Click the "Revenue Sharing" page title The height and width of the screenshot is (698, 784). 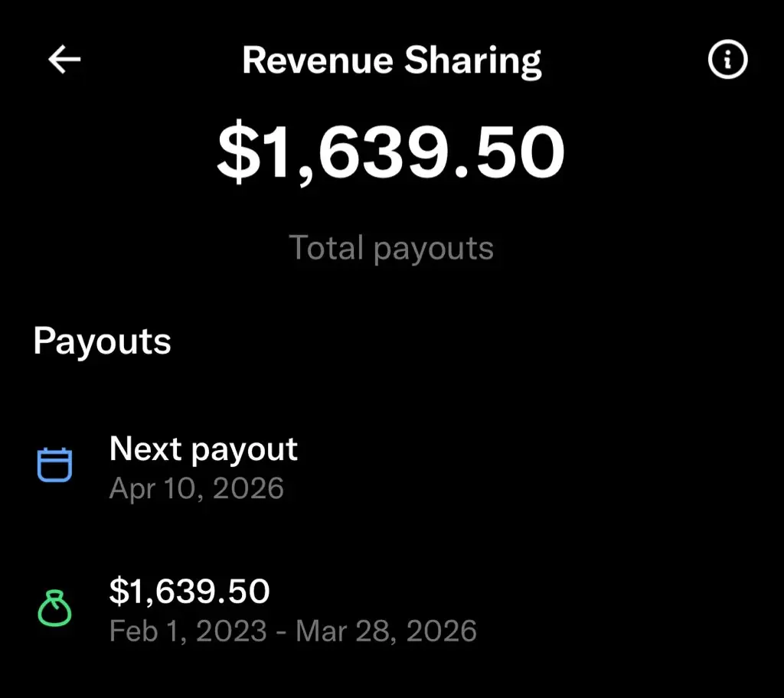[x=392, y=60]
